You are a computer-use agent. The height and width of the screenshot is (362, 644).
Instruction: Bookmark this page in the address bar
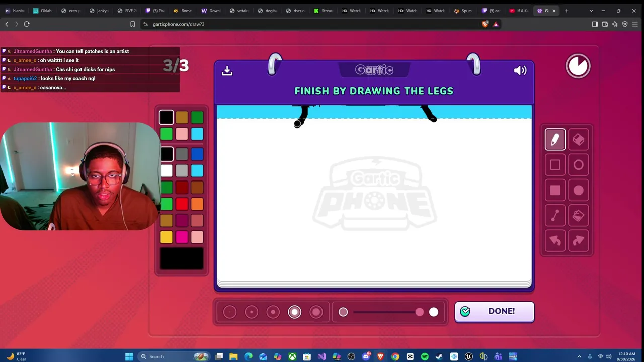tap(133, 24)
